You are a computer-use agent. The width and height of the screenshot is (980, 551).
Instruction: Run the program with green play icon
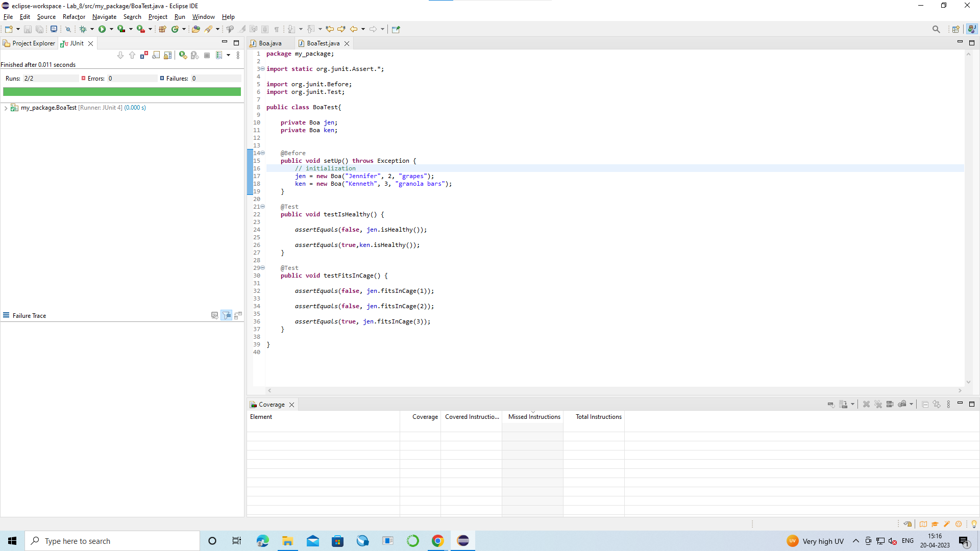tap(102, 29)
